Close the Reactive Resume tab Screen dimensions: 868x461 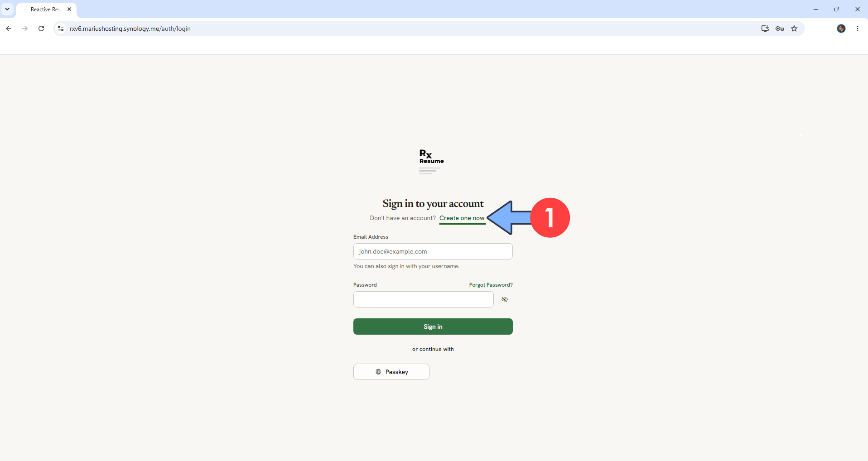click(69, 9)
